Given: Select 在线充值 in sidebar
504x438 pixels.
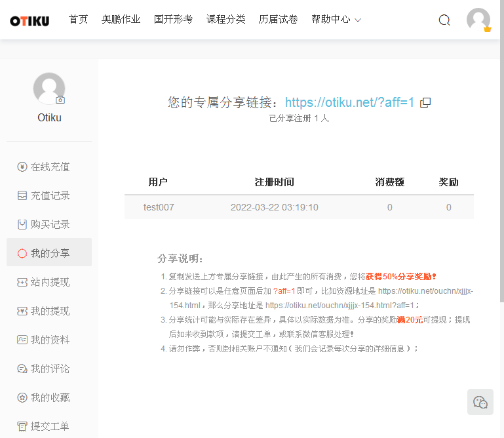Looking at the screenshot, I should [x=49, y=167].
